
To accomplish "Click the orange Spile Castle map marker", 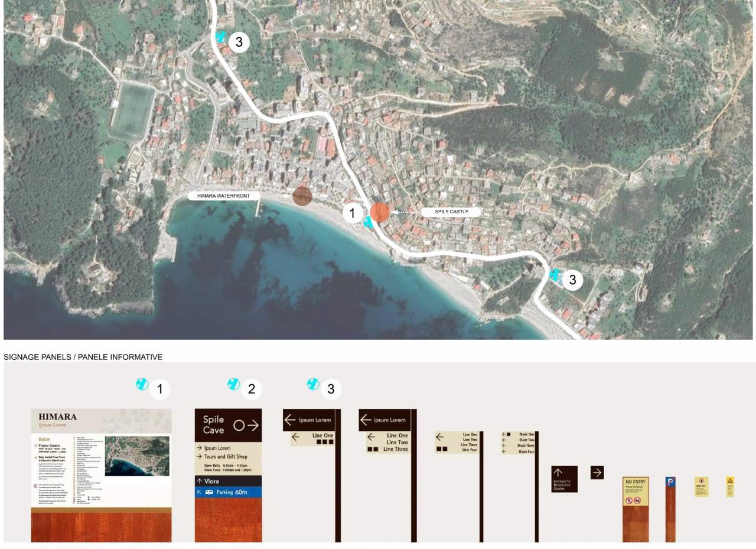I will pyautogui.click(x=379, y=213).
